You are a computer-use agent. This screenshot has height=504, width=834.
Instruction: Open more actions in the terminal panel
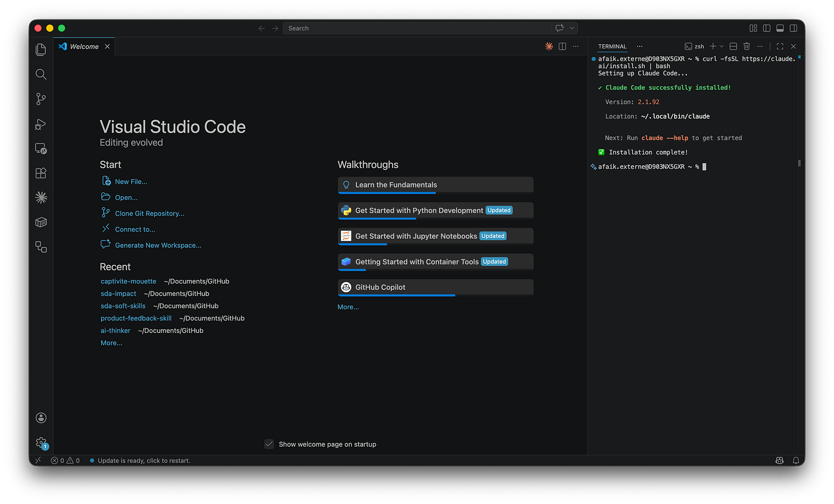click(x=760, y=46)
